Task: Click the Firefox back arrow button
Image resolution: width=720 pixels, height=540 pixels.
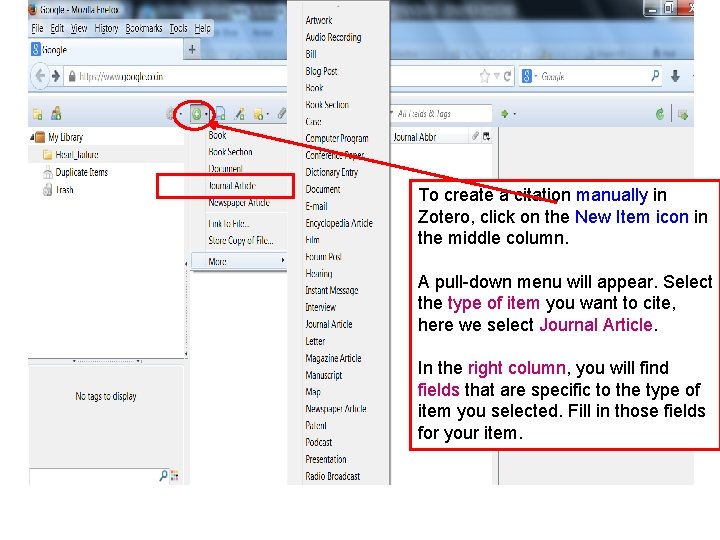Action: click(40, 76)
